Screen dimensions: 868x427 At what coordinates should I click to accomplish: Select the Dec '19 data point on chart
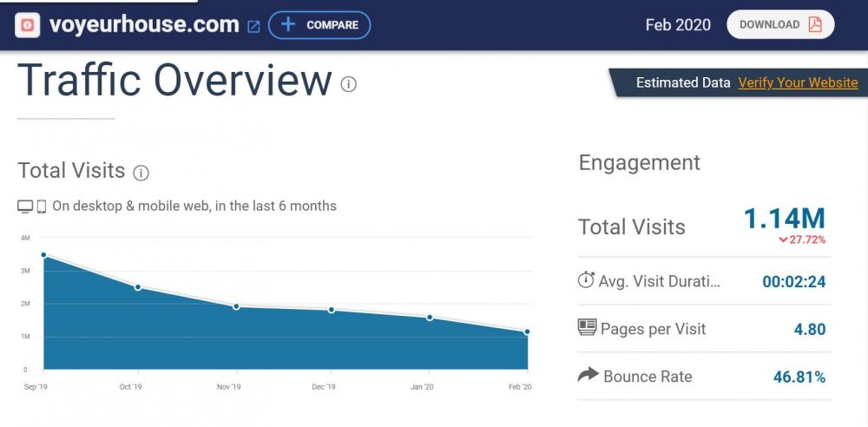click(332, 310)
